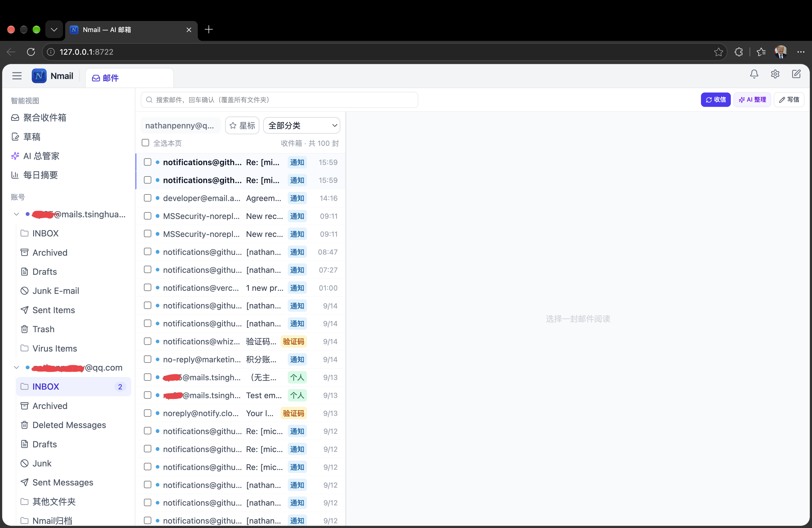Open browser more options menu
The image size is (812, 528).
[801, 52]
